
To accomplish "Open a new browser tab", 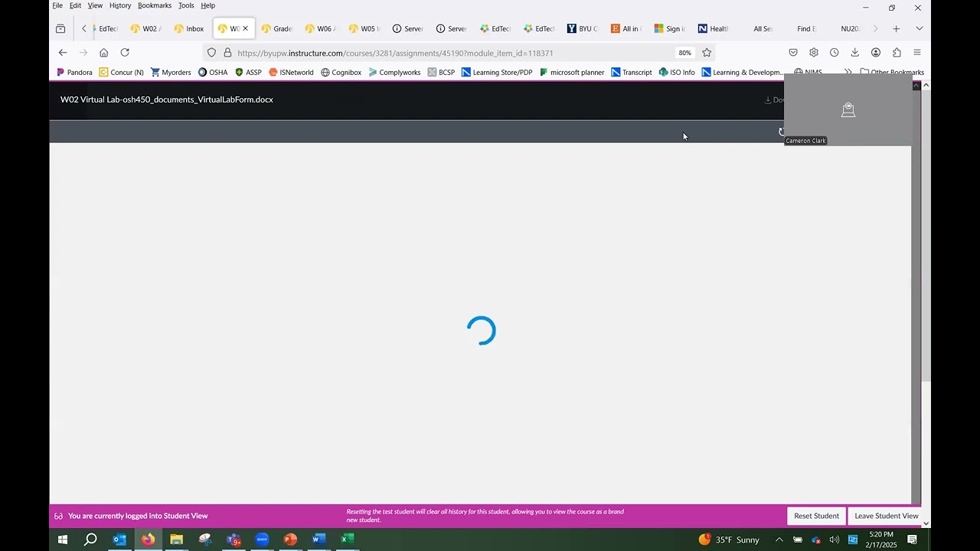I will (896, 29).
